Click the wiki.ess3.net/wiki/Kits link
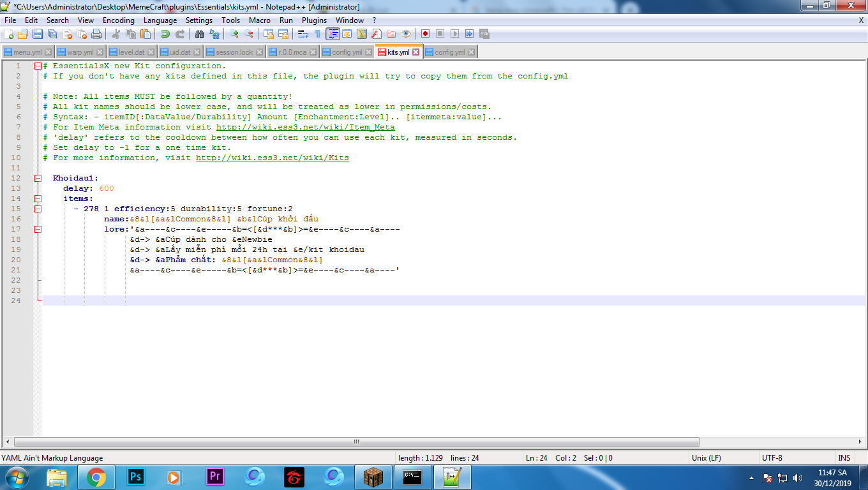 pyautogui.click(x=272, y=158)
